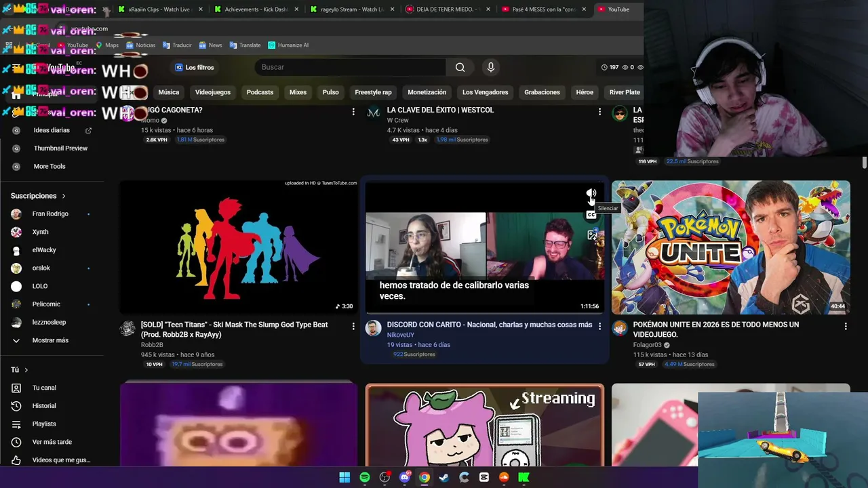Image resolution: width=868 pixels, height=488 pixels.
Task: Start a voice search with the microphone
Action: click(x=491, y=67)
